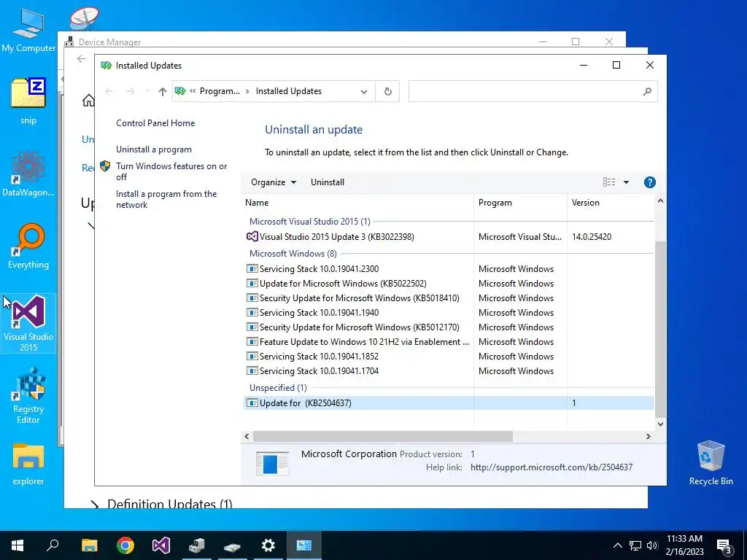Open the snip zip folder icon

[28, 101]
